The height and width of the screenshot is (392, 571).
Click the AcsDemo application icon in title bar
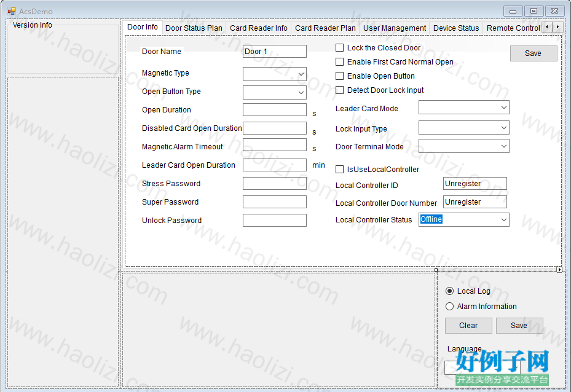coord(11,11)
